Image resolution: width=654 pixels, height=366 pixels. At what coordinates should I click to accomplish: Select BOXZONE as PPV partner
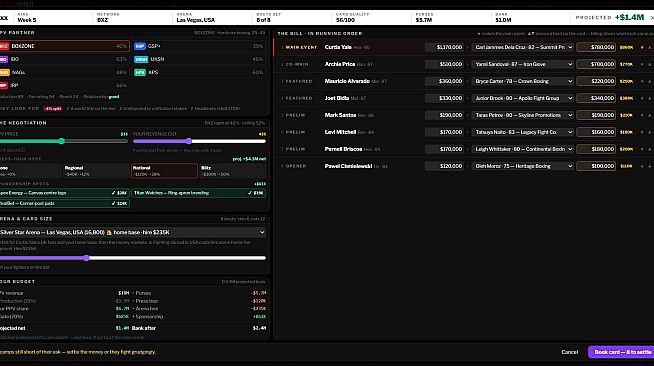click(x=64, y=46)
